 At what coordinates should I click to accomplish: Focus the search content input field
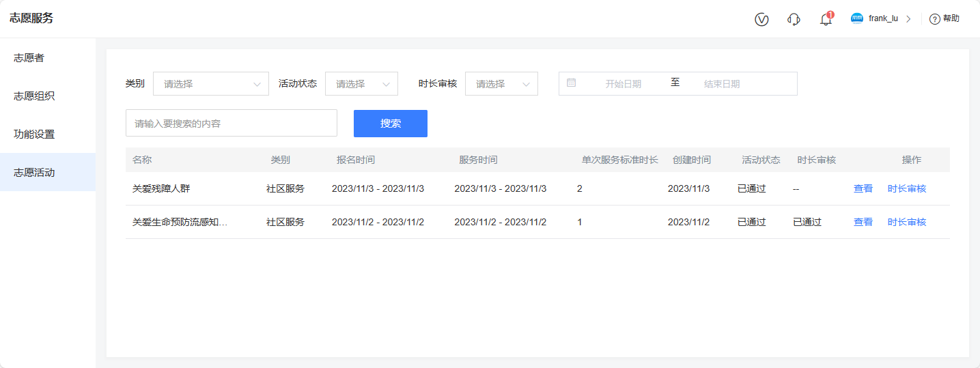[232, 123]
